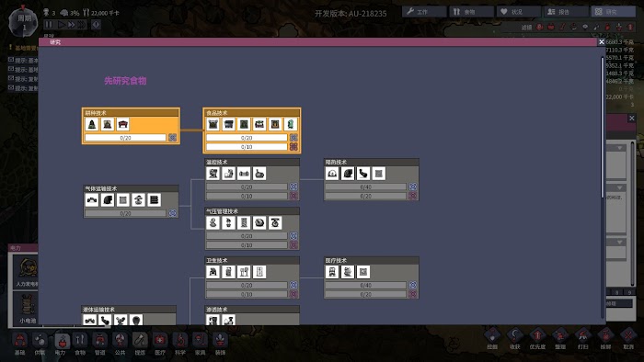Open the 工作 jobs menu tab

[x=424, y=12]
